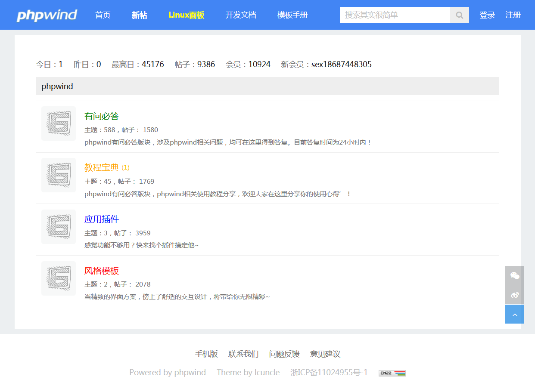This screenshot has height=392, width=535.
Task: Click the description starting 当精致的界面方案
Action: (177, 296)
